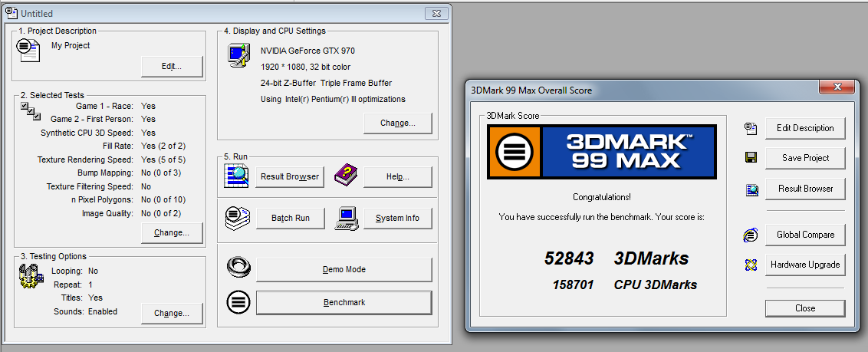
Task: Click the 3DMark 99 Max logo banner
Action: click(x=602, y=152)
